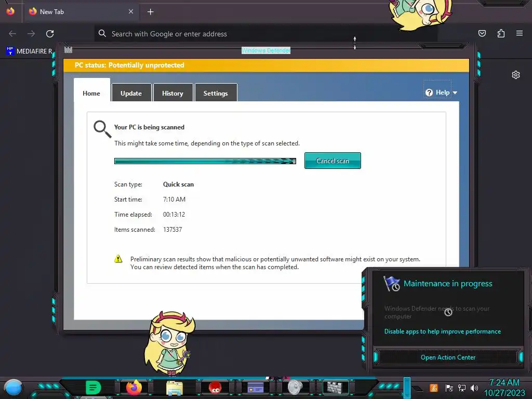Open the Firefox hamburger menu
Screen dimensions: 532x399
click(x=520, y=33)
